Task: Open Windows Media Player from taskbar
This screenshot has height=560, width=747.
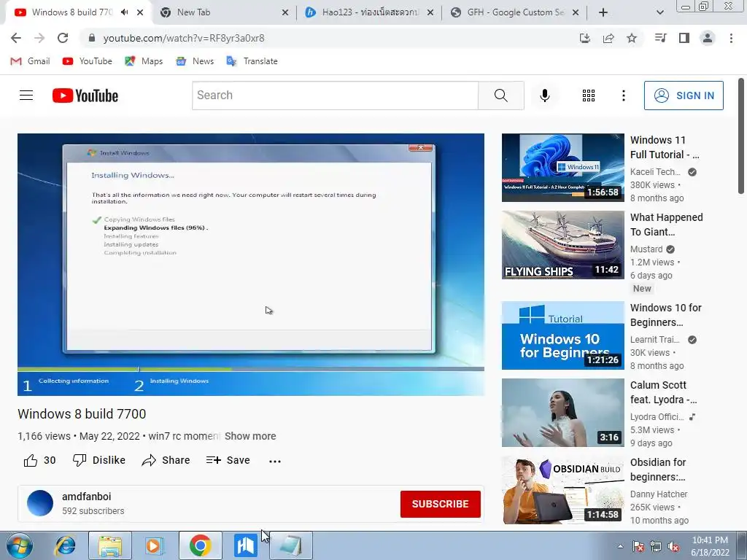Action: click(x=155, y=545)
